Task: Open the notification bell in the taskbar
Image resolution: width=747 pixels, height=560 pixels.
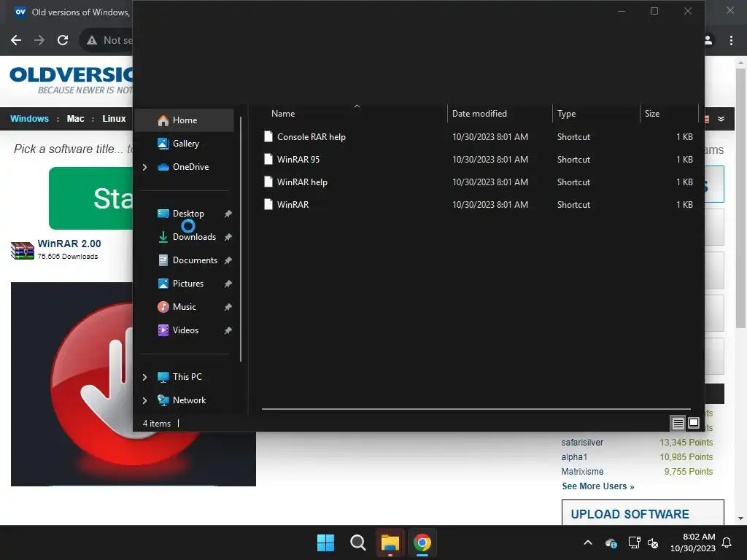Action: pyautogui.click(x=727, y=542)
